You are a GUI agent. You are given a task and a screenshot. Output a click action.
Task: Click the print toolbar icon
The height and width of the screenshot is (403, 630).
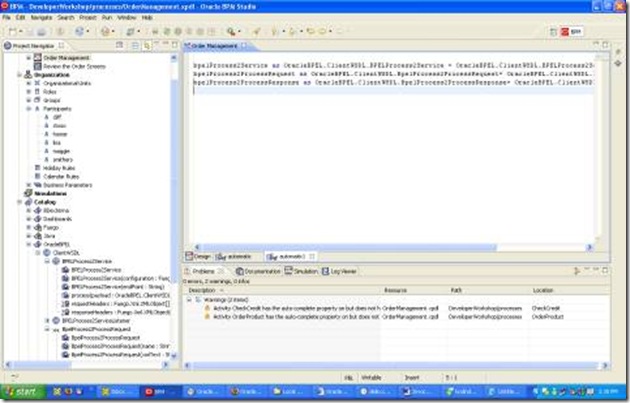(x=42, y=31)
